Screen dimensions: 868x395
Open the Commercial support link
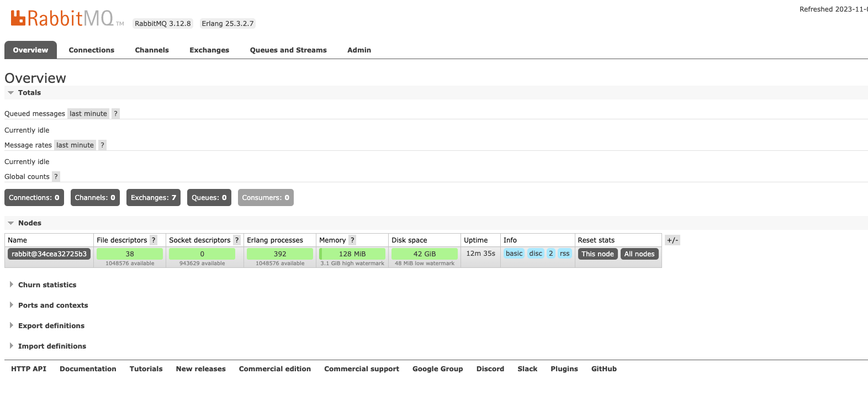[362, 369]
